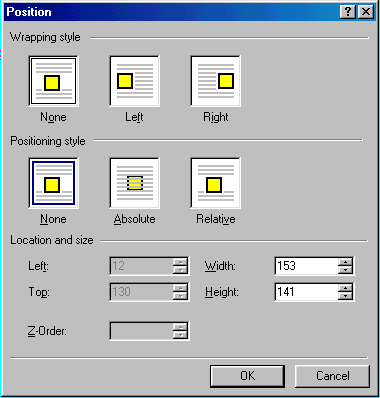Viewport: 380px width, 398px height.
Task: Pick the Relative positioning style icon
Action: click(216, 183)
